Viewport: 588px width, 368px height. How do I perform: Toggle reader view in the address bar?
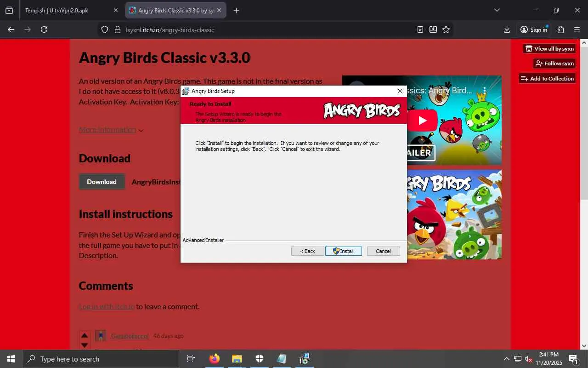click(x=420, y=29)
